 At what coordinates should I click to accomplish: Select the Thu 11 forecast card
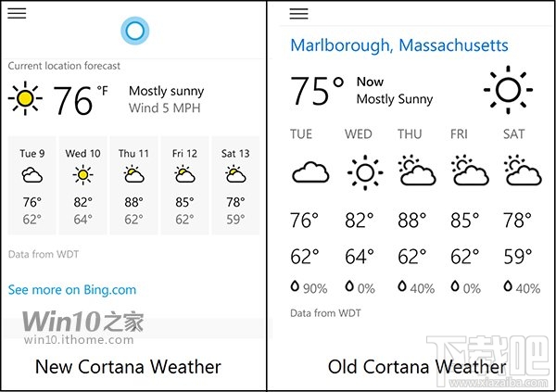(134, 185)
